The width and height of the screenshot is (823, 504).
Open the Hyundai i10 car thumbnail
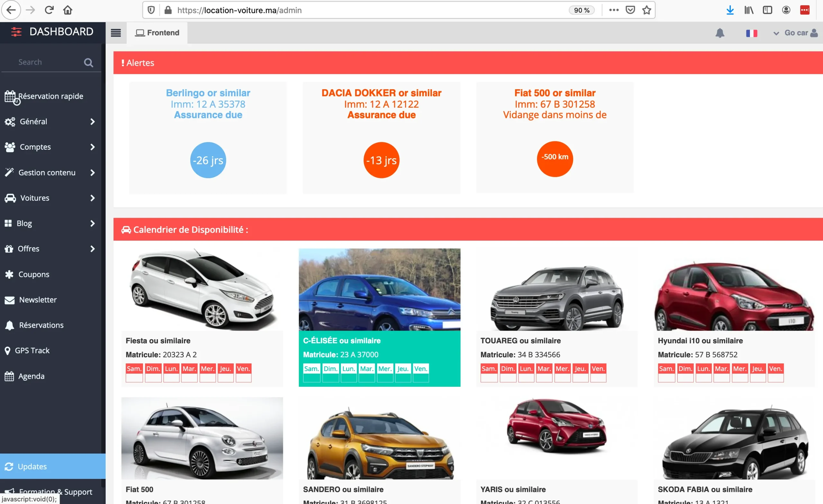[734, 289]
